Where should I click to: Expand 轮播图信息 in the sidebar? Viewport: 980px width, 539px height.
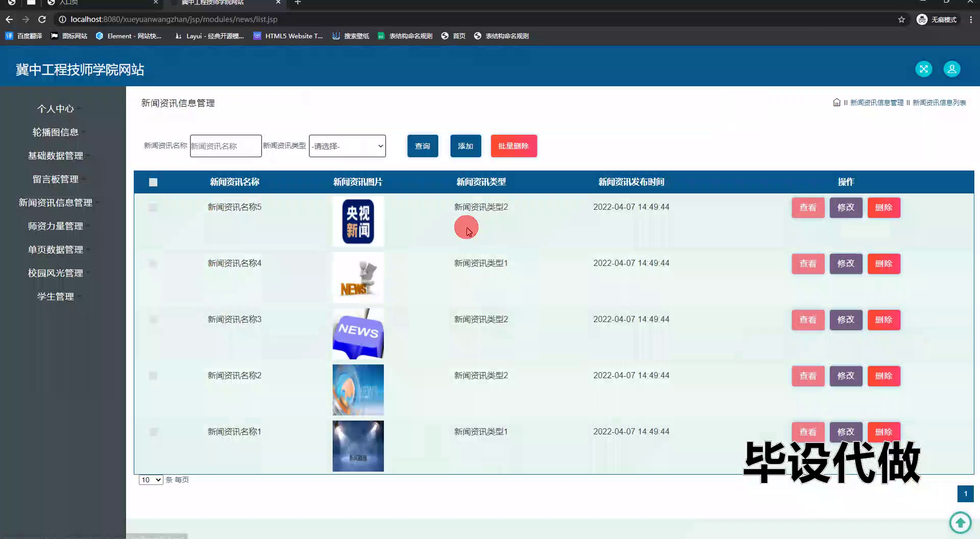[x=56, y=132]
